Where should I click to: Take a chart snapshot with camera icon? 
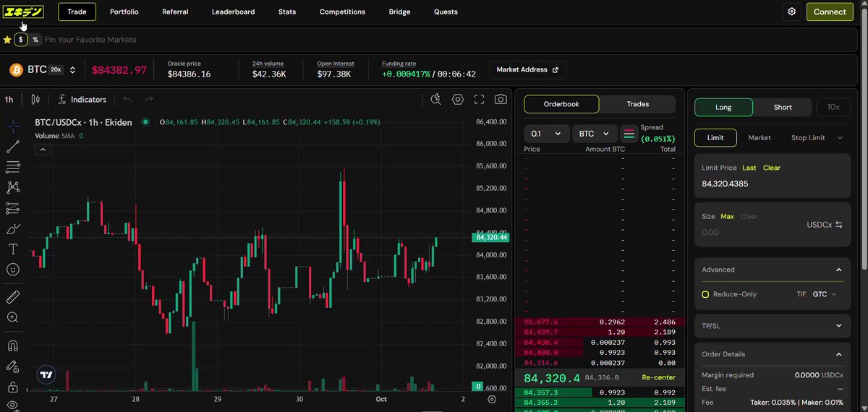tap(501, 100)
